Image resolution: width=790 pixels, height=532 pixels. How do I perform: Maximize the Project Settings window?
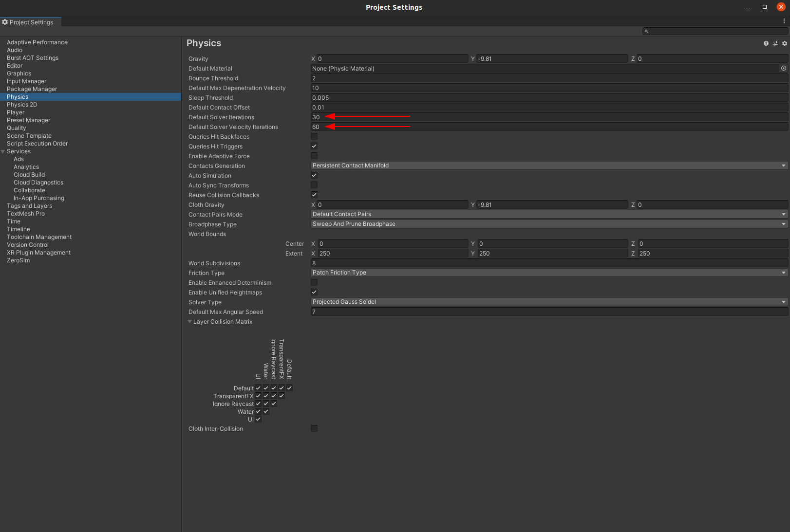coord(765,7)
